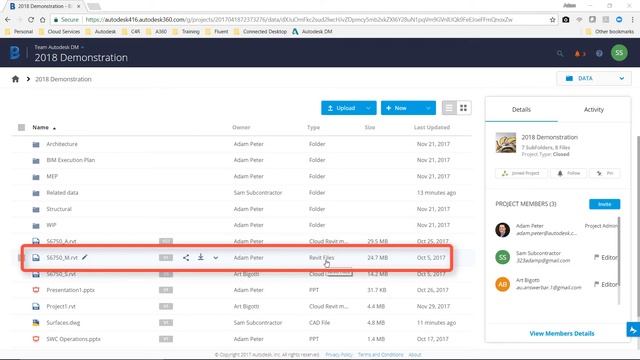The width and height of the screenshot is (640, 360).
Task: Reload the page in the browser
Action: (x=31, y=20)
